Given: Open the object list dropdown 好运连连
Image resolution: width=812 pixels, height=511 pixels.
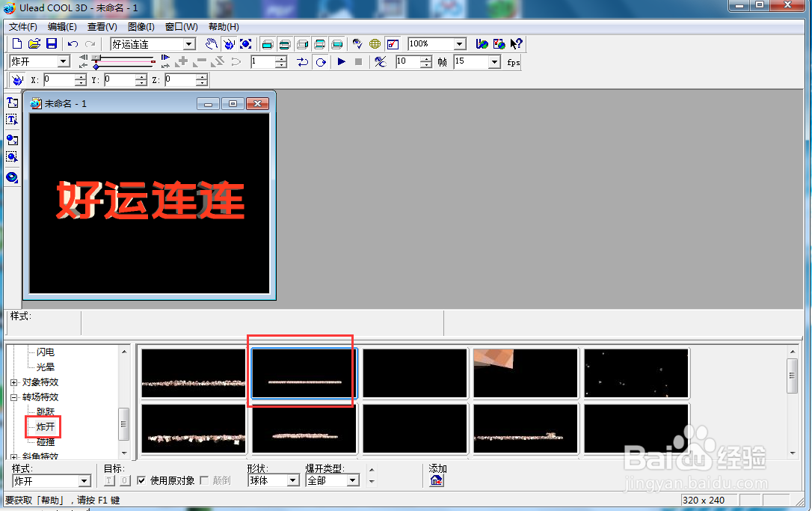Looking at the screenshot, I should (x=189, y=44).
